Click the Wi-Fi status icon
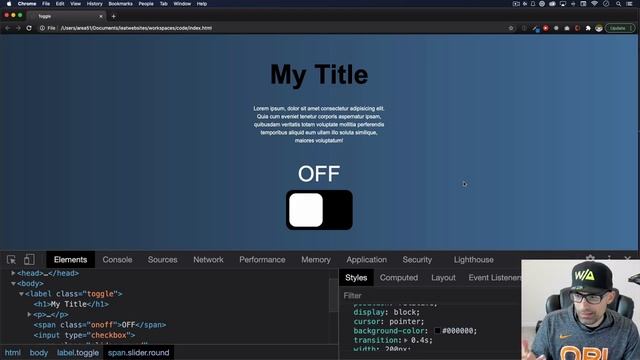 click(x=594, y=4)
